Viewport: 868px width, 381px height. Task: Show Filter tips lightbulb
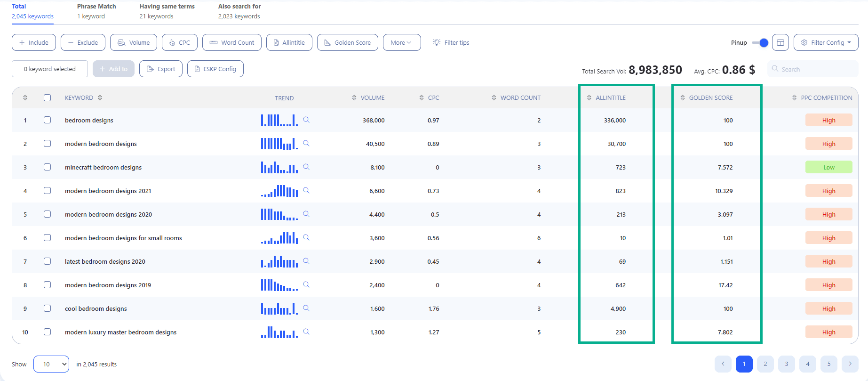[x=437, y=42]
